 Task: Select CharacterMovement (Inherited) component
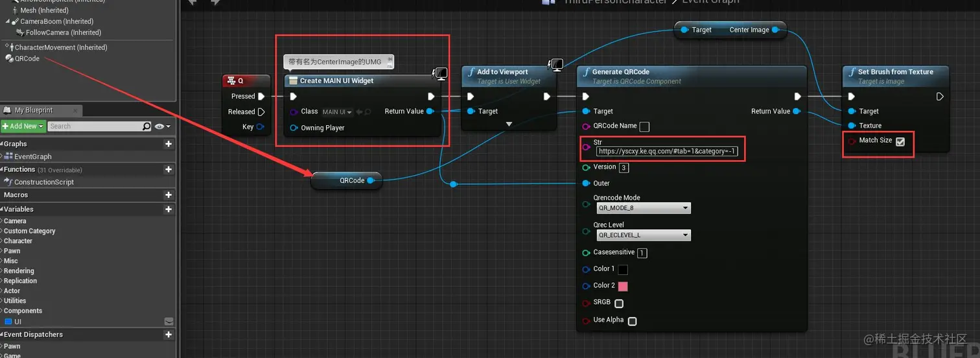(60, 47)
